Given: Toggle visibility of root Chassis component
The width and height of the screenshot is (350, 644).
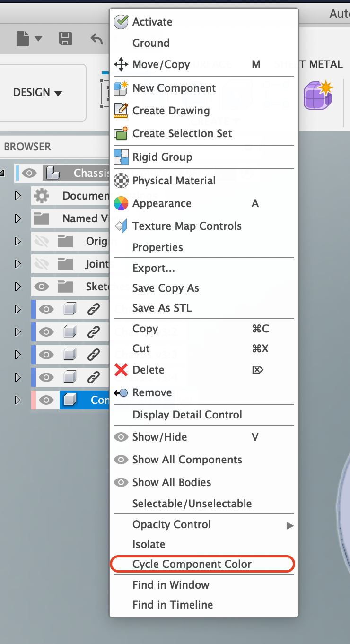Looking at the screenshot, I should click(29, 174).
